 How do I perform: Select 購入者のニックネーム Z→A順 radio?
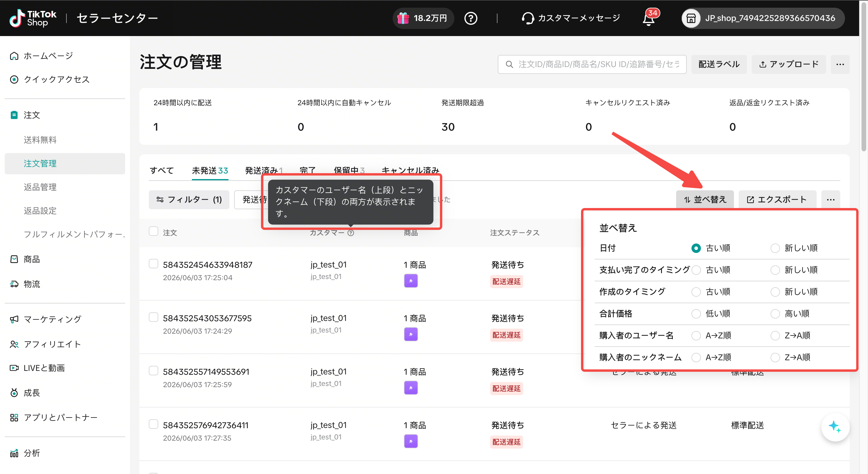coord(775,358)
